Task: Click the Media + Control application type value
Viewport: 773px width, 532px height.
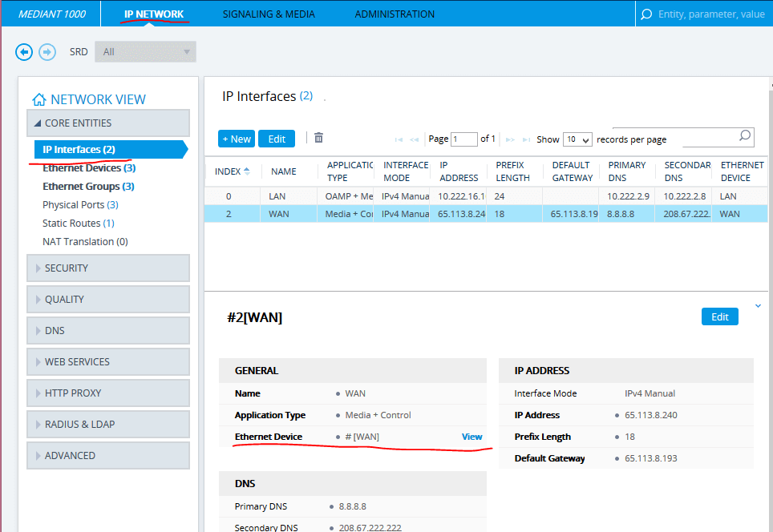Action: (378, 415)
